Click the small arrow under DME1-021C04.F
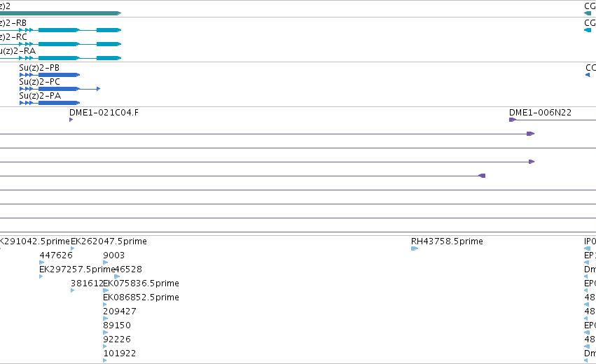The image size is (596, 364). tap(71, 120)
